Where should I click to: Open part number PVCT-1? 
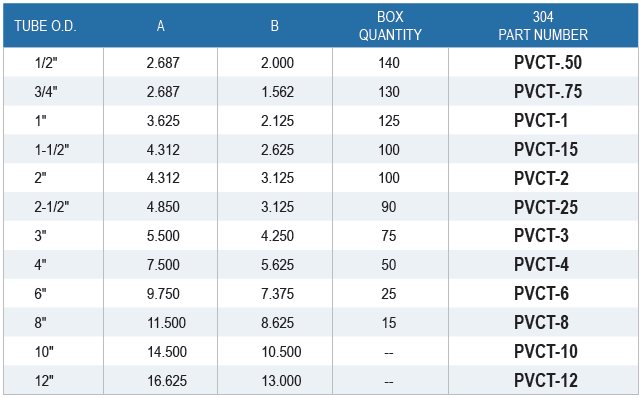pyautogui.click(x=541, y=121)
